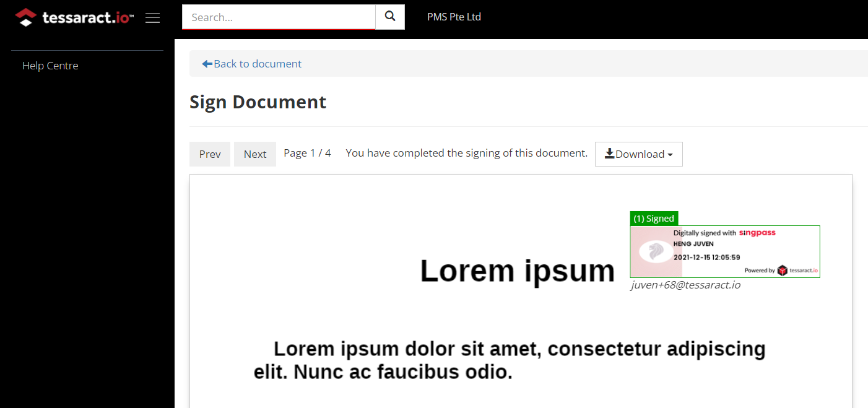Expand the Download dropdown
The image size is (868, 408).
[638, 154]
